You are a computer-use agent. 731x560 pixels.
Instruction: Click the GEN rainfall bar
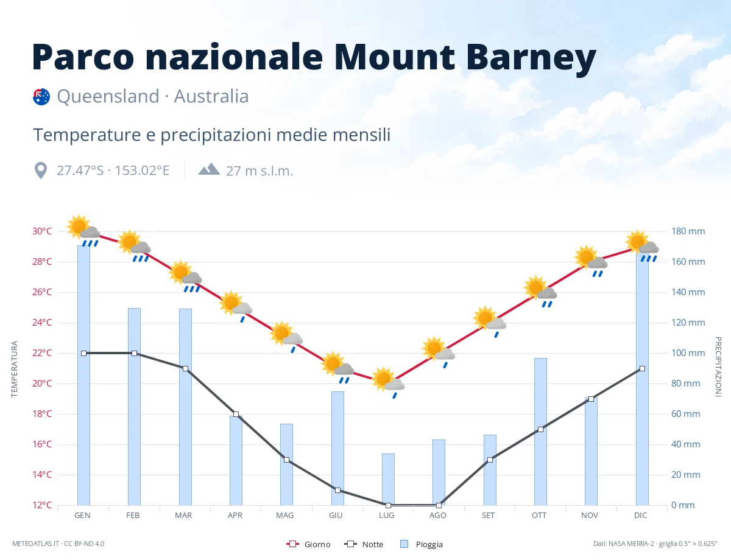tap(83, 375)
